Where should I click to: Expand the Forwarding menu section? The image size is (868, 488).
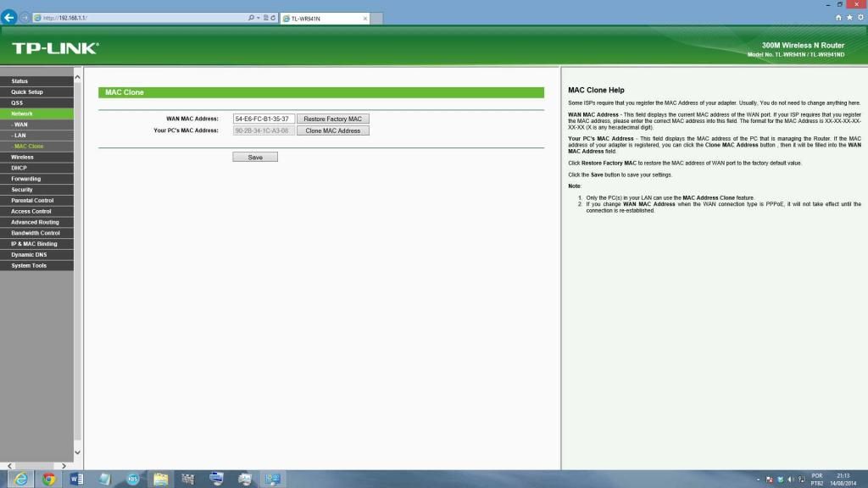(36, 179)
